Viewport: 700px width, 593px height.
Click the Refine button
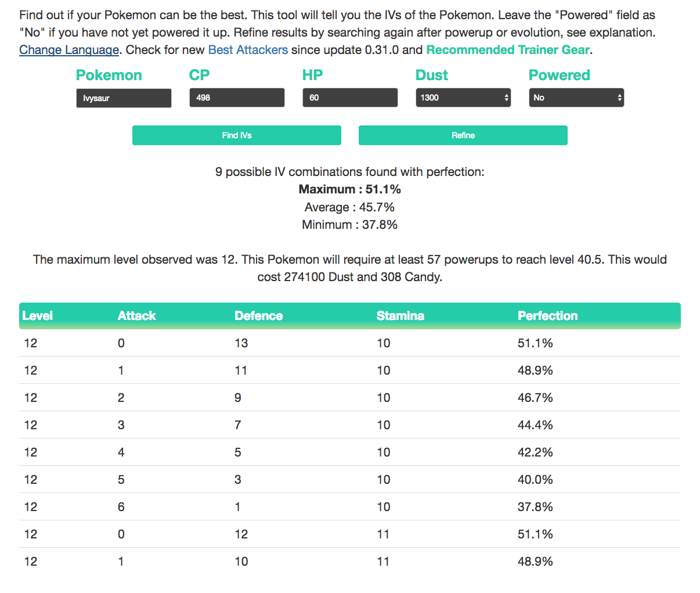[463, 135]
